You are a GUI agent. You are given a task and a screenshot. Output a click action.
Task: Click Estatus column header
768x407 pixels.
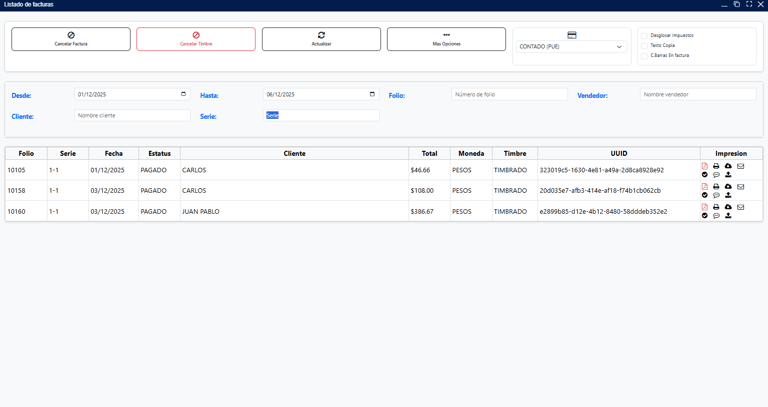coord(160,153)
